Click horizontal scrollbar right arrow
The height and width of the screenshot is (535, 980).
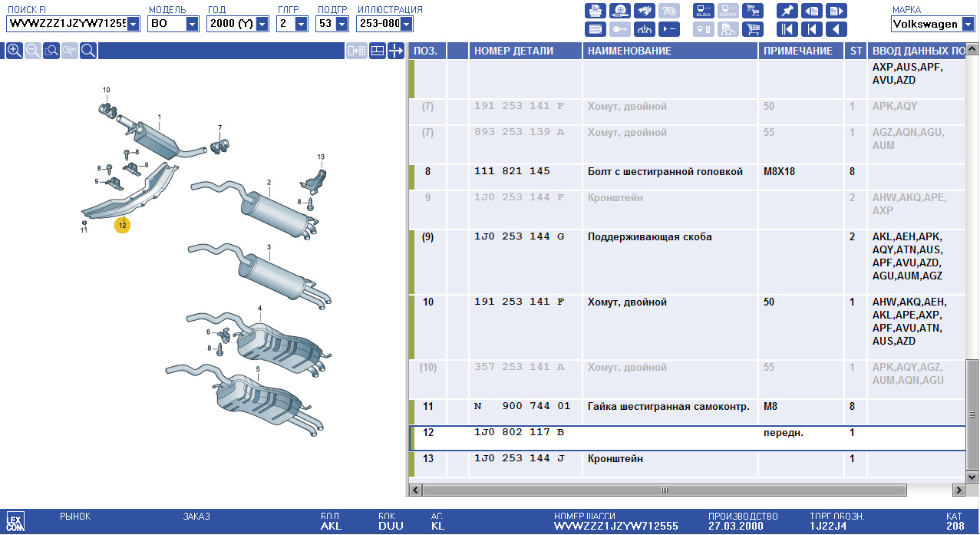(958, 490)
